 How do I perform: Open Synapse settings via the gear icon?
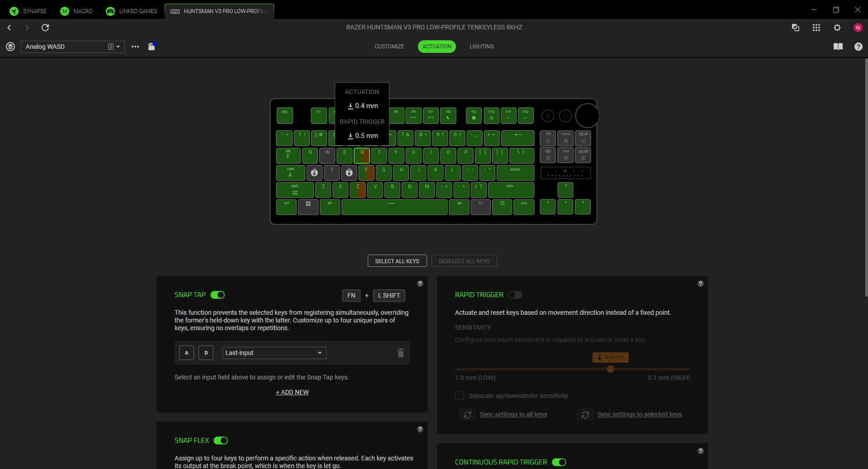pyautogui.click(x=837, y=28)
